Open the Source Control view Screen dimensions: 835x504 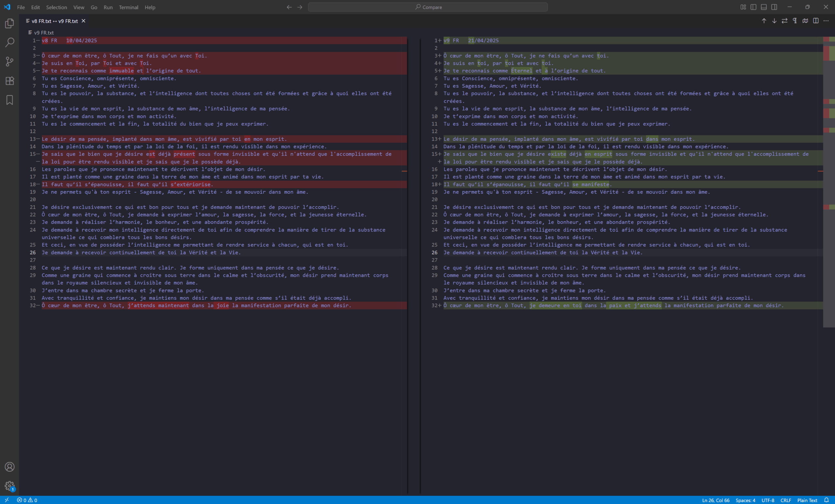[9, 62]
